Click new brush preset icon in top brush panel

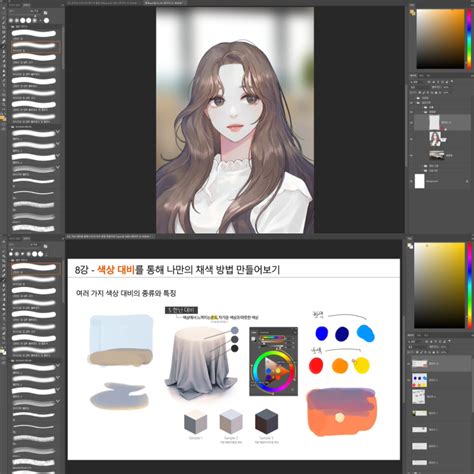(46, 13)
